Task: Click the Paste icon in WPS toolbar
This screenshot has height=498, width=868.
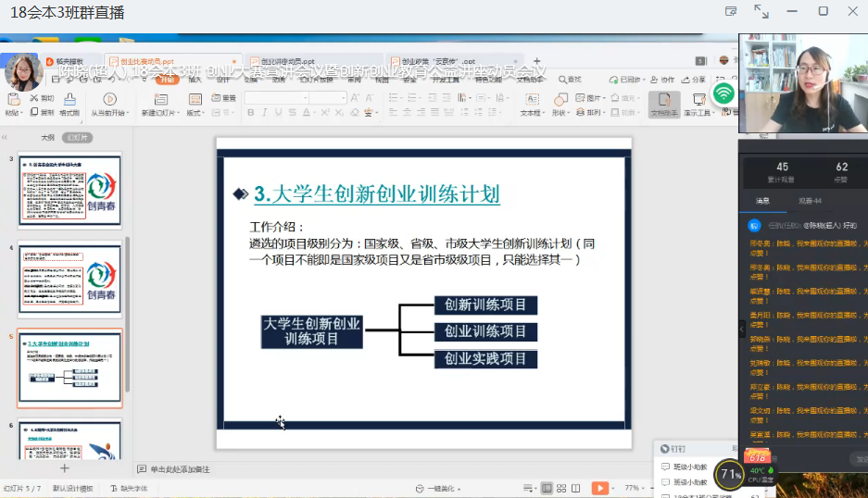Action: tap(13, 100)
